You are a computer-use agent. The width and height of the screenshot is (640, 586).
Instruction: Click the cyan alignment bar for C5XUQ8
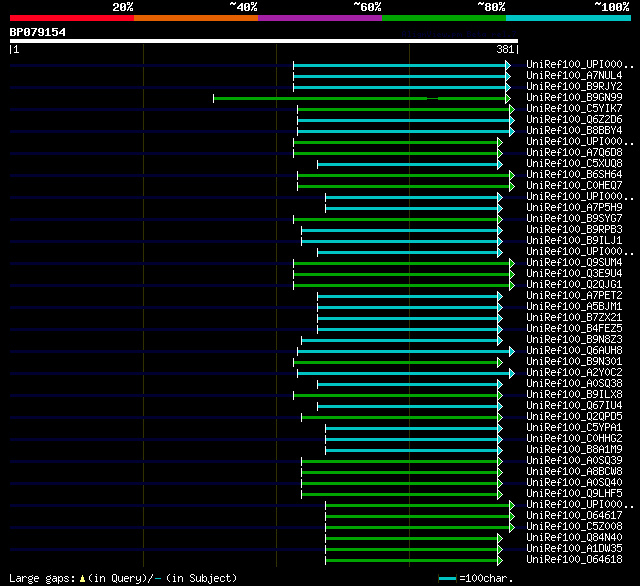coord(408,164)
